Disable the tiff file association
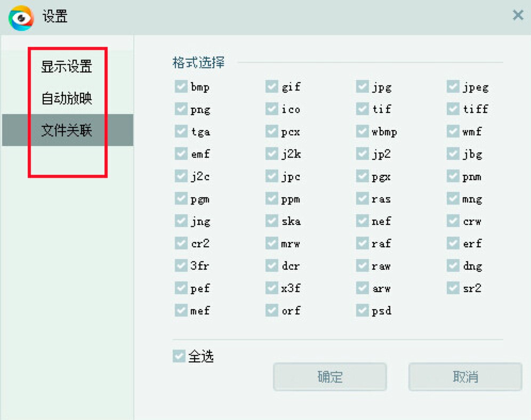Viewport: 531px width, 420px height. coord(453,109)
